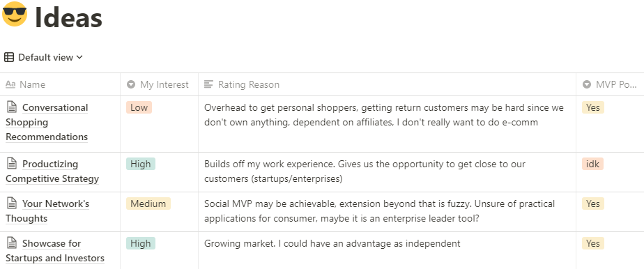This screenshot has width=644, height=269.
Task: Click page icon of Your Network's Thoughts
Action: [x=12, y=203]
